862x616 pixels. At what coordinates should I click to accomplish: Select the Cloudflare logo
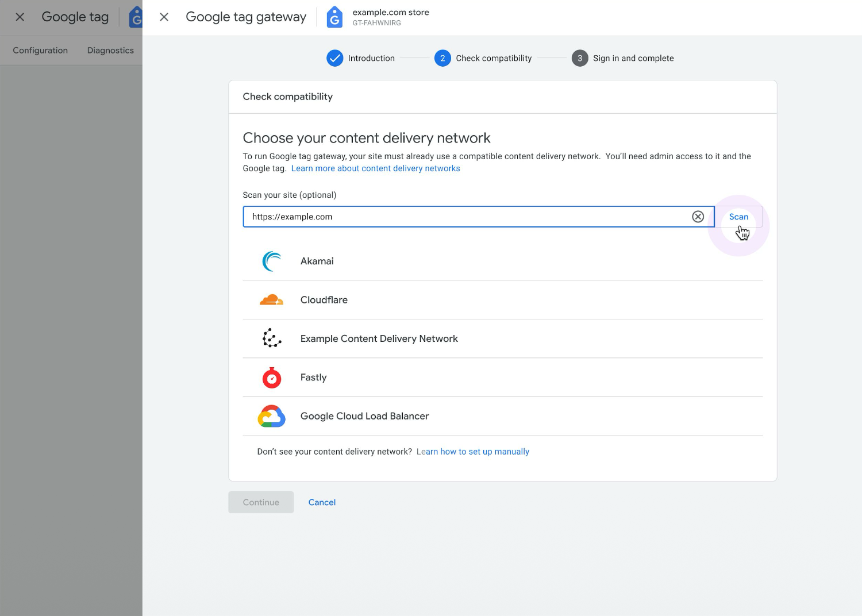(x=271, y=299)
